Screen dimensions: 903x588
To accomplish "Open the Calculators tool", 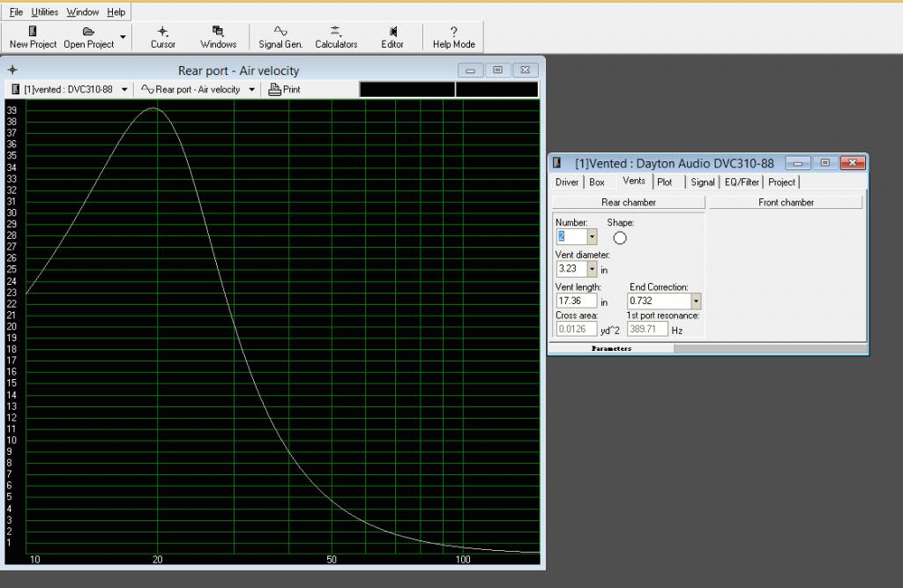I will 336,37.
